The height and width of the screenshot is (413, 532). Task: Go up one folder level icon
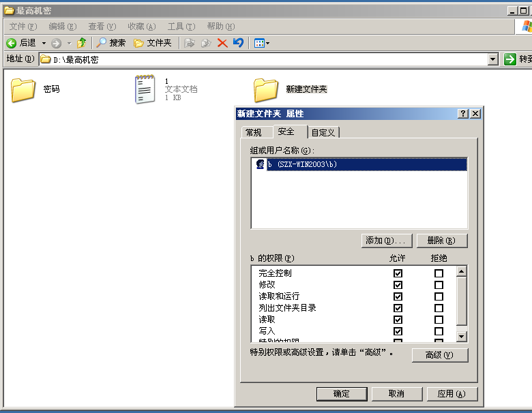(81, 43)
